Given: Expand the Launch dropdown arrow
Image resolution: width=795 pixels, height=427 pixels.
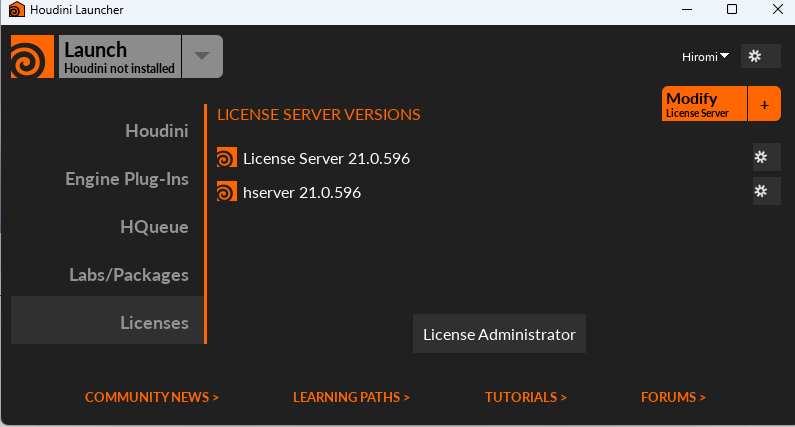Looking at the screenshot, I should click(202, 56).
